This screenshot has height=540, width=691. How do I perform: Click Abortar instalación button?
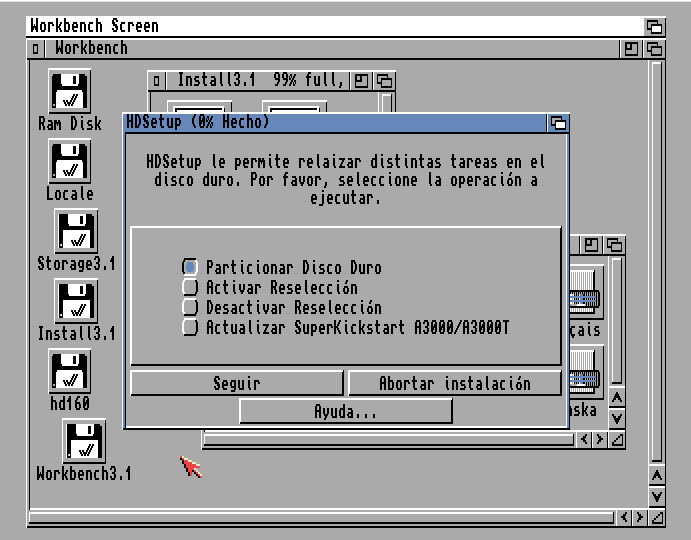[x=454, y=383]
